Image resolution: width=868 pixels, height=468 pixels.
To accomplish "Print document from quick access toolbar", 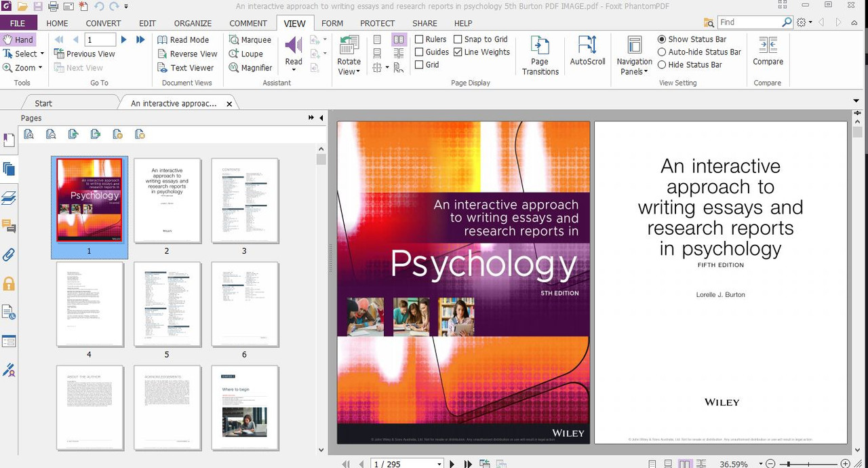I will (53, 6).
